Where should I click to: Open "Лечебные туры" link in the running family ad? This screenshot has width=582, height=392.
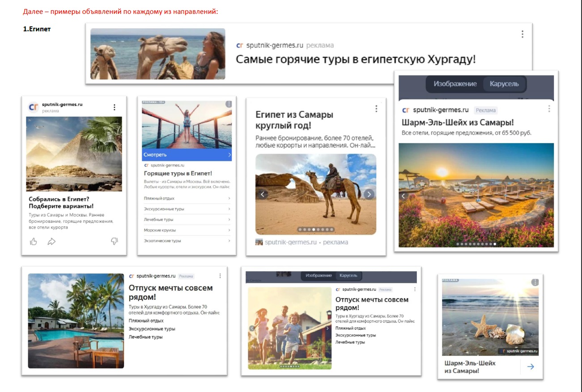[x=350, y=342]
